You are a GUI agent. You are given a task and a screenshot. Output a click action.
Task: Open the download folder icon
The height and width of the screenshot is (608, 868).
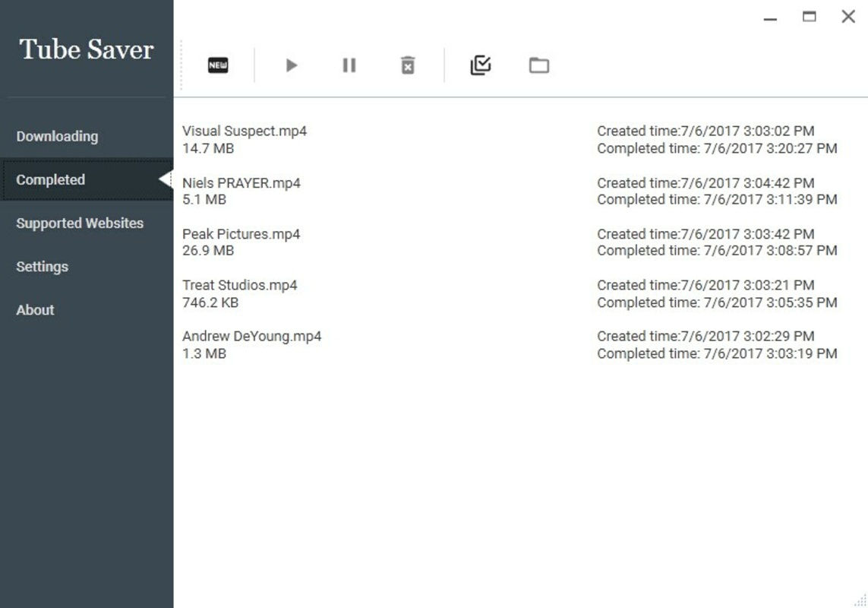(x=539, y=65)
